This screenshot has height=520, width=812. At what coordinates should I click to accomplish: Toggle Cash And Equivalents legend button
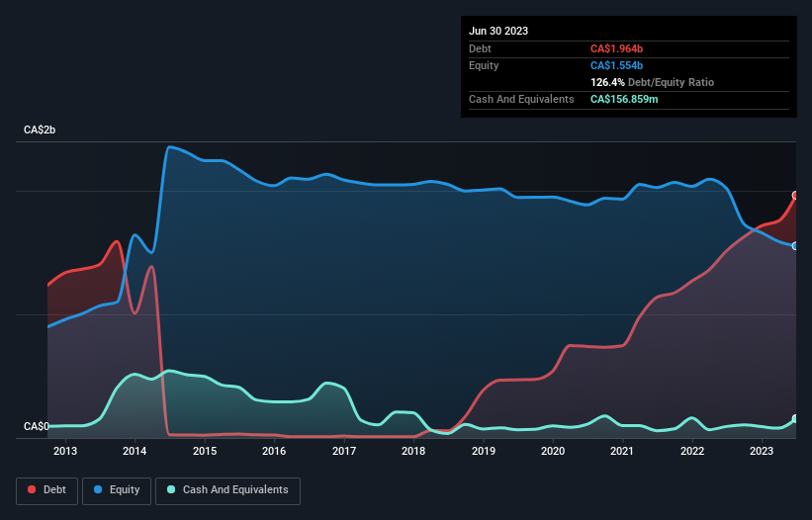227,490
